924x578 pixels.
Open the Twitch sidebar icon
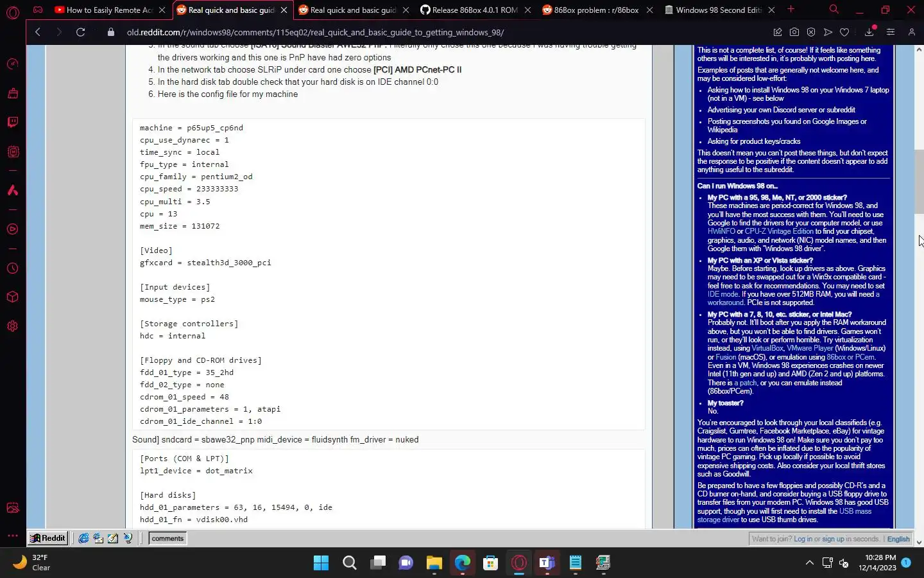pyautogui.click(x=13, y=122)
